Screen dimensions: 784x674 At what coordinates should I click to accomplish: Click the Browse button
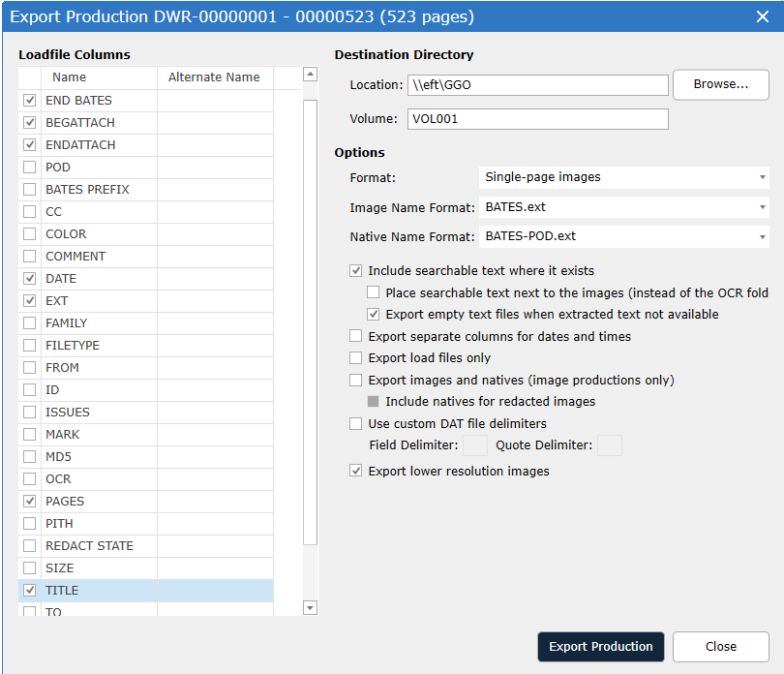click(x=720, y=84)
